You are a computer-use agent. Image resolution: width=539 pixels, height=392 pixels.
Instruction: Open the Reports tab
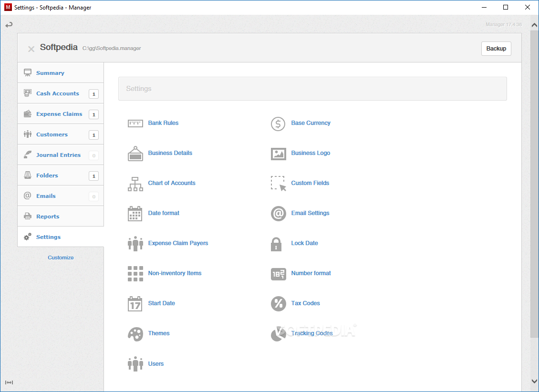coord(61,217)
